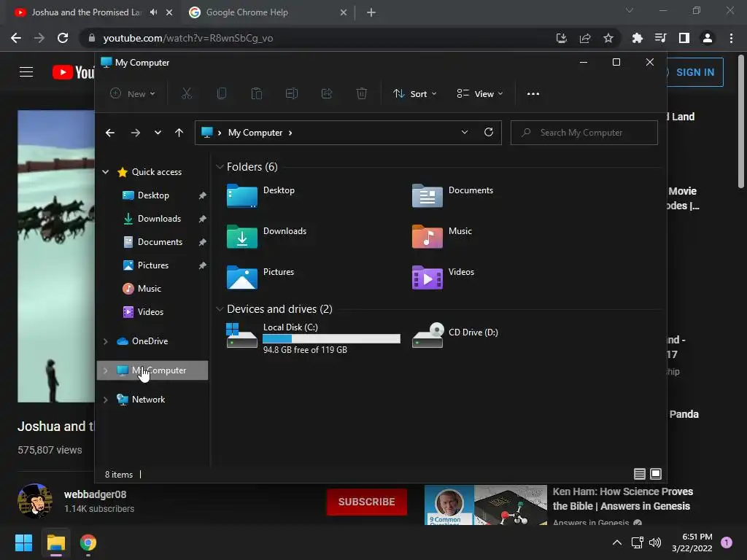Open the View dropdown menu
Viewport: 747px width, 560px height.
click(x=480, y=94)
